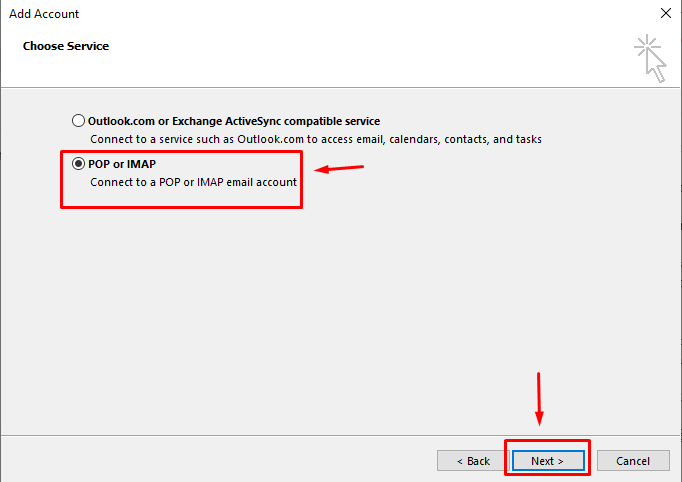Screen dimensions: 682x482
Task: Click 'Connect to a POP or IMAP email account' text
Action: (x=193, y=182)
